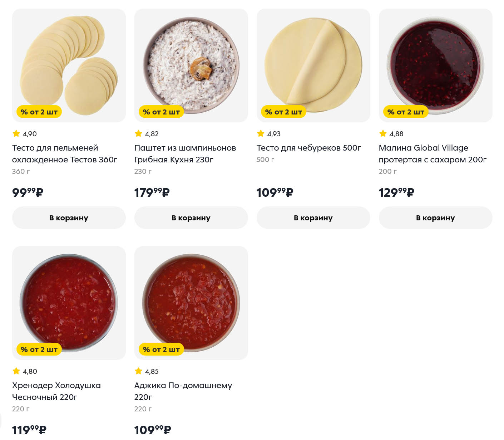Click the 2-item discount badge on Тесто для чебуреков
Image resolution: width=504 pixels, height=440 pixels.
(283, 112)
